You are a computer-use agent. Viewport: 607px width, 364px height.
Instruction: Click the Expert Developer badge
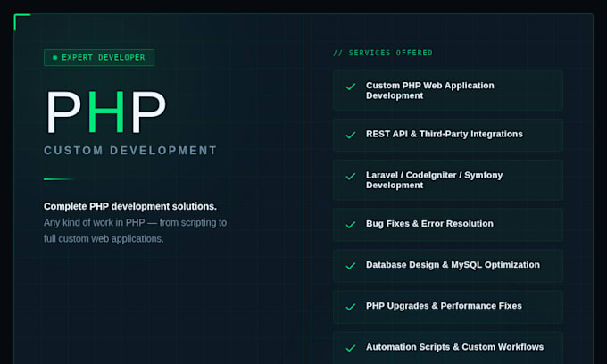[x=99, y=58]
